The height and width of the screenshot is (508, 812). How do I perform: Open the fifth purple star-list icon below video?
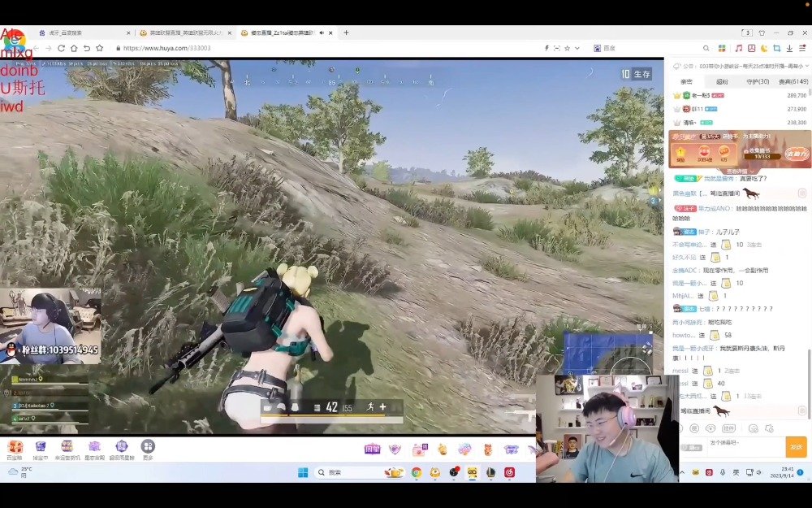[122, 450]
